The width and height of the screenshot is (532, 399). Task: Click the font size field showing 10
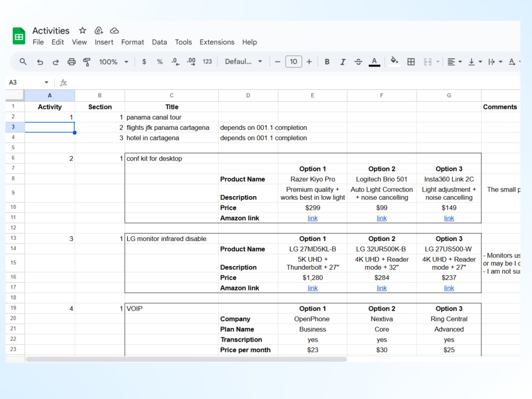[294, 62]
